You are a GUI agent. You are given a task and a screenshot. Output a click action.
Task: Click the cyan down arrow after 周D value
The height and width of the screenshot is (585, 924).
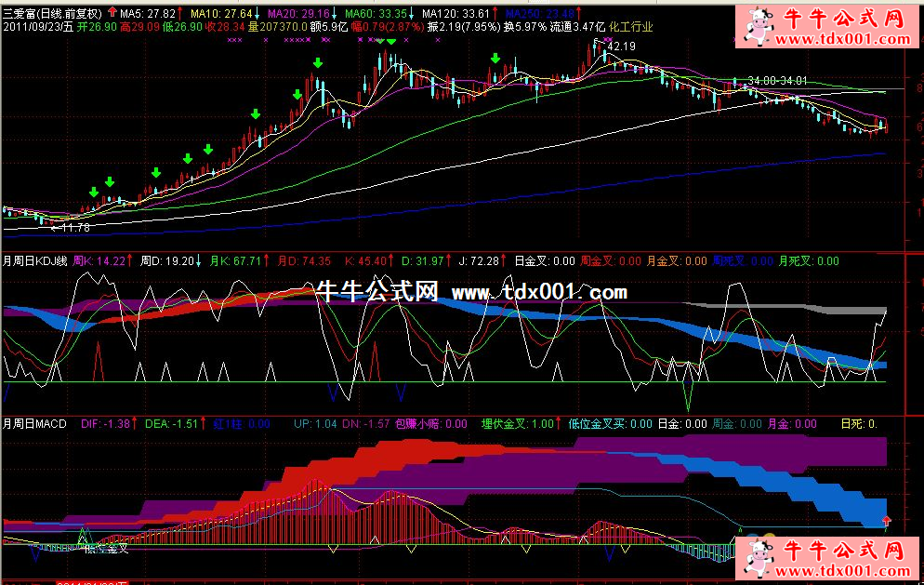pos(200,261)
